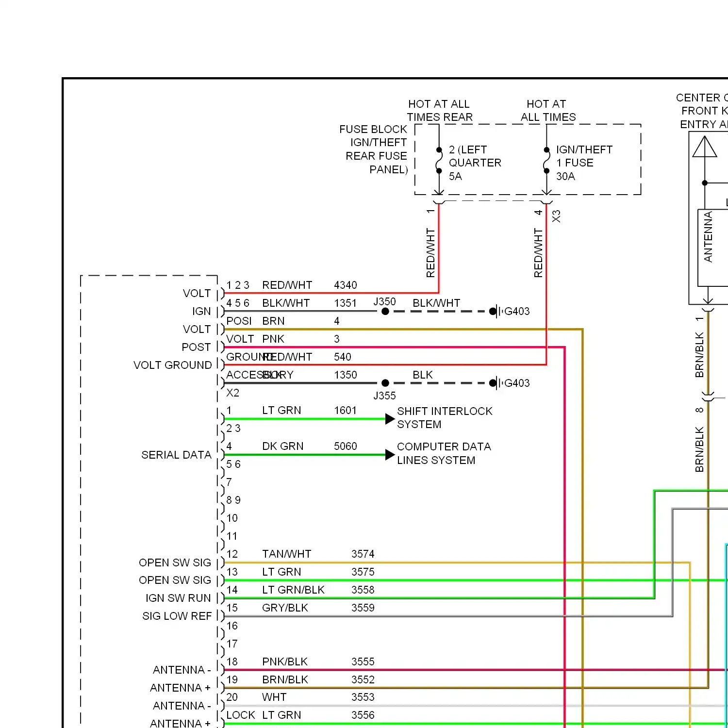Click circuit number 4340
This screenshot has height=728, width=728.
tap(345, 285)
